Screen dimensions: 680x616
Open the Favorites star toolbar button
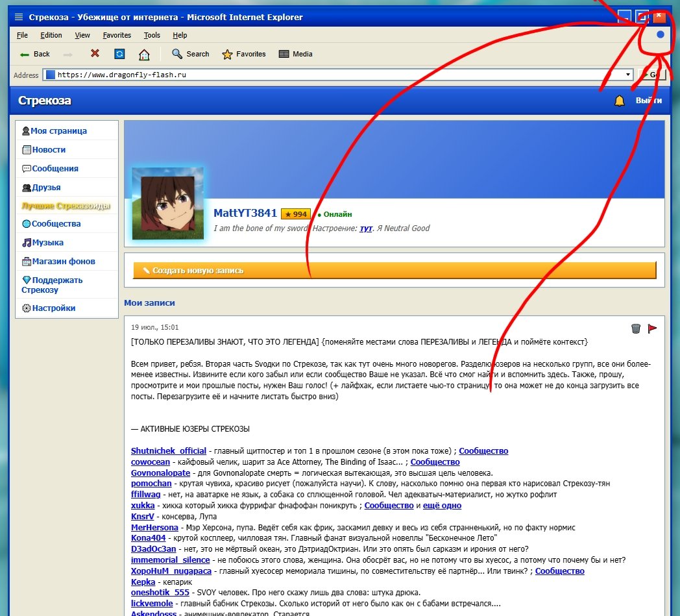pos(244,55)
